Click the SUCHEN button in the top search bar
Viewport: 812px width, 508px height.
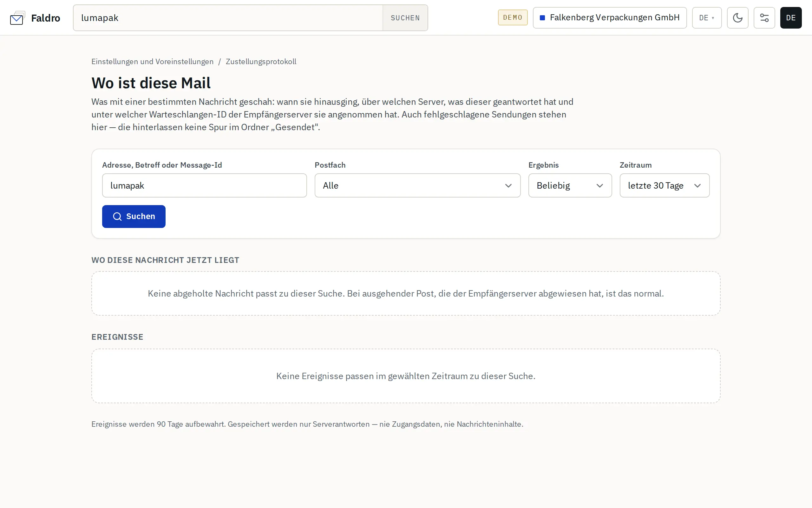(405, 18)
